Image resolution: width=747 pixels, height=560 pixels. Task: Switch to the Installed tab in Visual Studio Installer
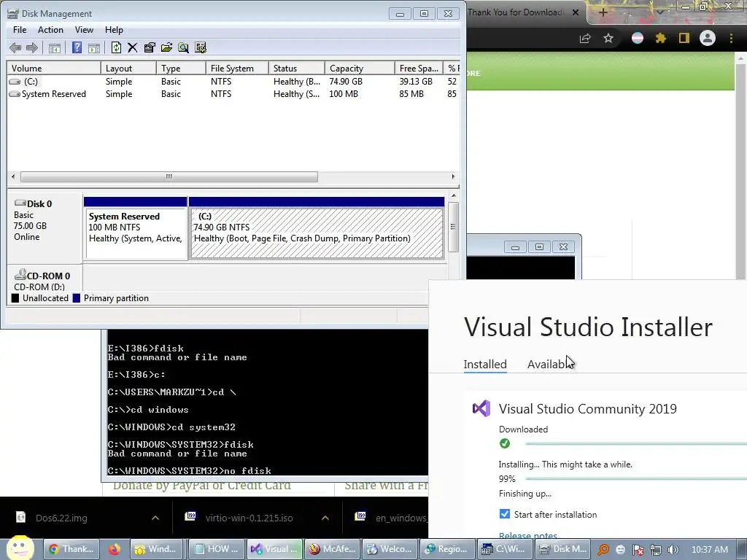[485, 365]
